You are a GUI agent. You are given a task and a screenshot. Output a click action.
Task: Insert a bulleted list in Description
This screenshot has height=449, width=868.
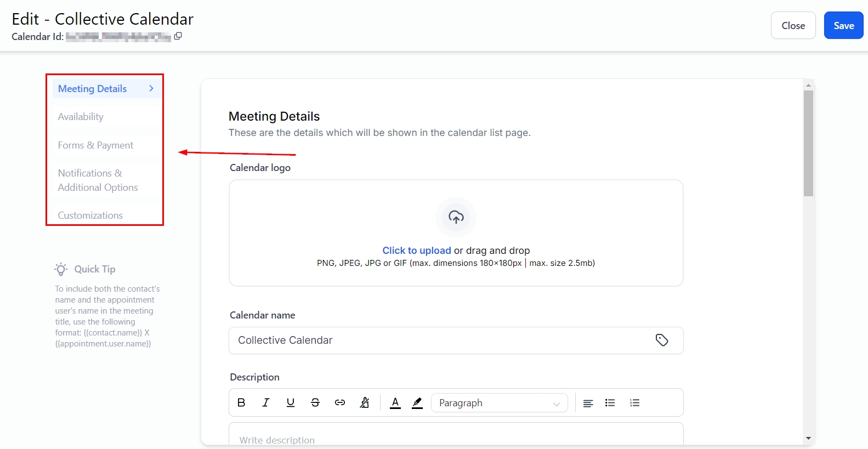click(610, 403)
